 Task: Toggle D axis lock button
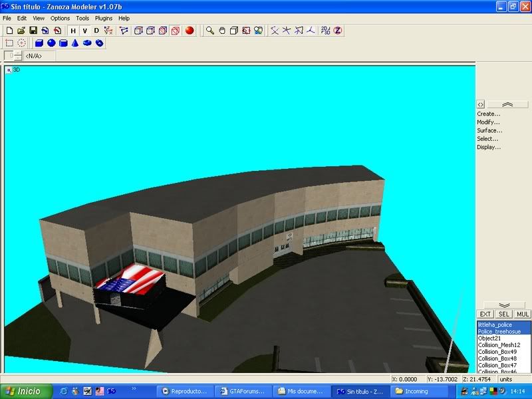[x=96, y=31]
